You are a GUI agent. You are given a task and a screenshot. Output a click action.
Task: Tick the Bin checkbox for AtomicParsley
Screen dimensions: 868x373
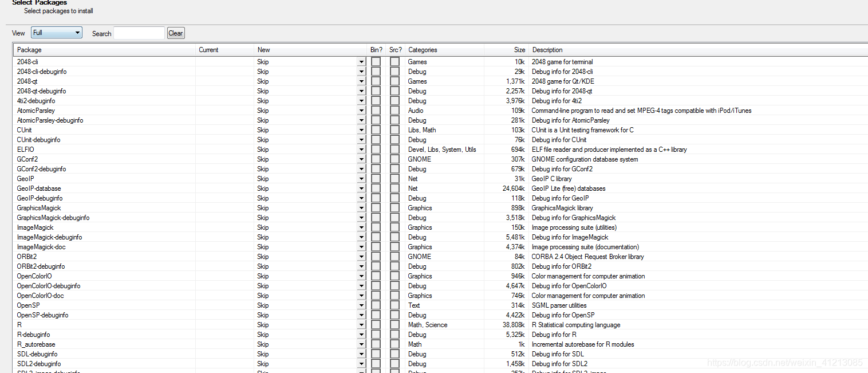[376, 111]
